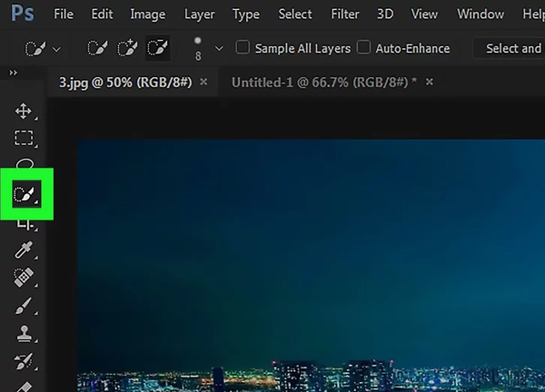This screenshot has width=545, height=392.
Task: Open the View menu
Action: pyautogui.click(x=424, y=15)
